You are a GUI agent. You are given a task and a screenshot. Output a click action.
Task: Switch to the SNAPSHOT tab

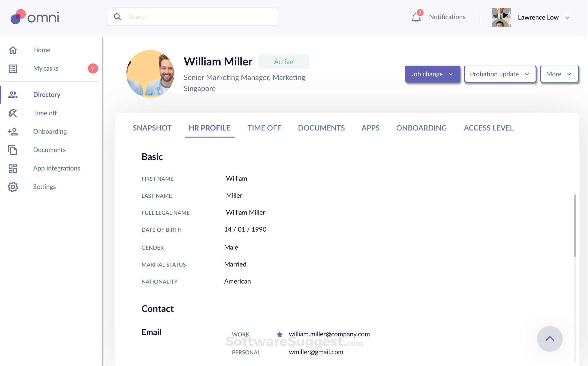(152, 128)
